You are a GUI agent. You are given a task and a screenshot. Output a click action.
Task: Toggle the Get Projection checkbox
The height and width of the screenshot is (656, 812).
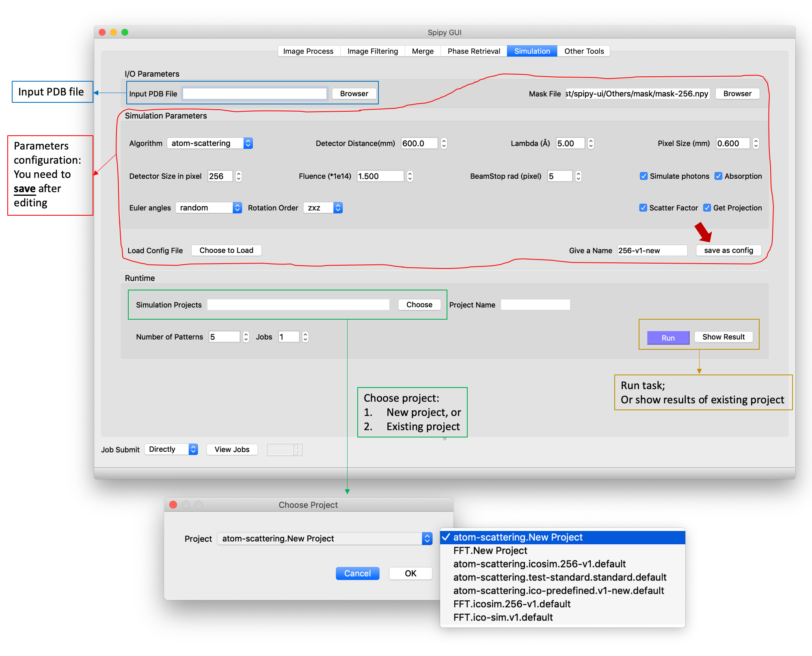pyautogui.click(x=707, y=208)
